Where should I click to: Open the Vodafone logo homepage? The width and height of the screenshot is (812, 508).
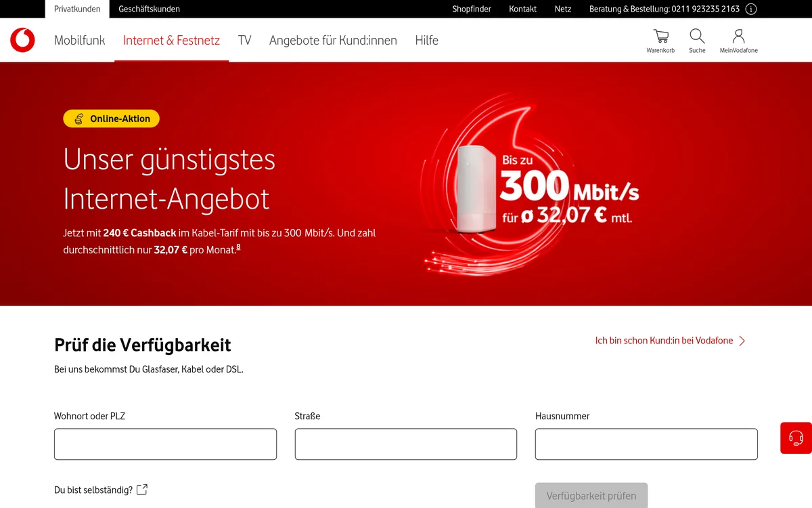click(22, 40)
